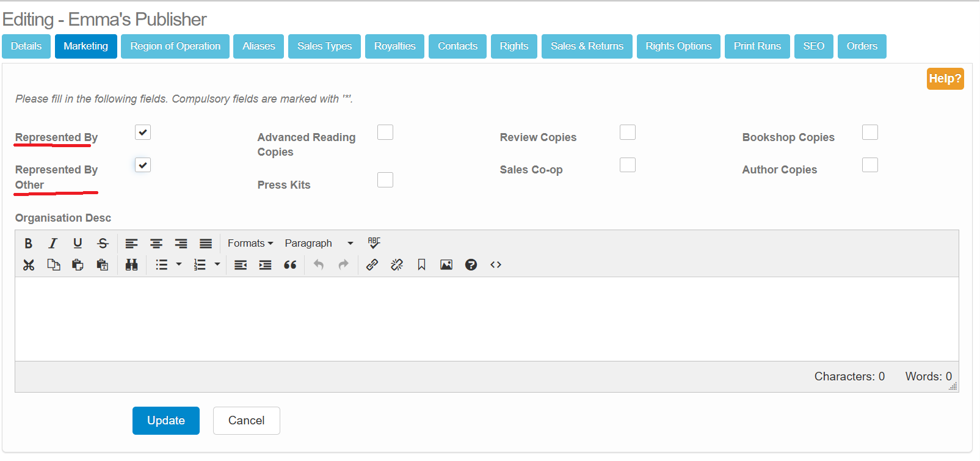Click the strikethrough icon

(x=103, y=243)
